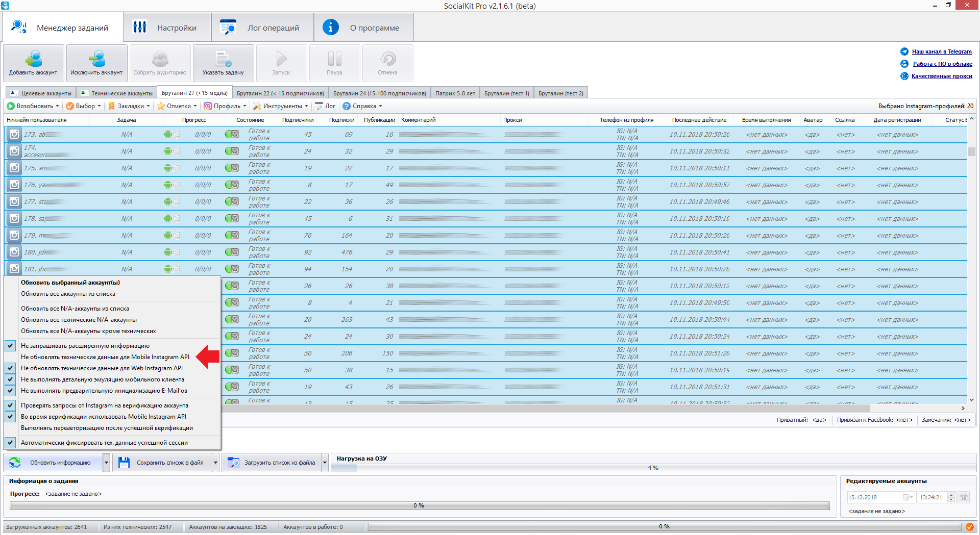Click the Task Manager tab icon
980x535 pixels.
[x=19, y=27]
